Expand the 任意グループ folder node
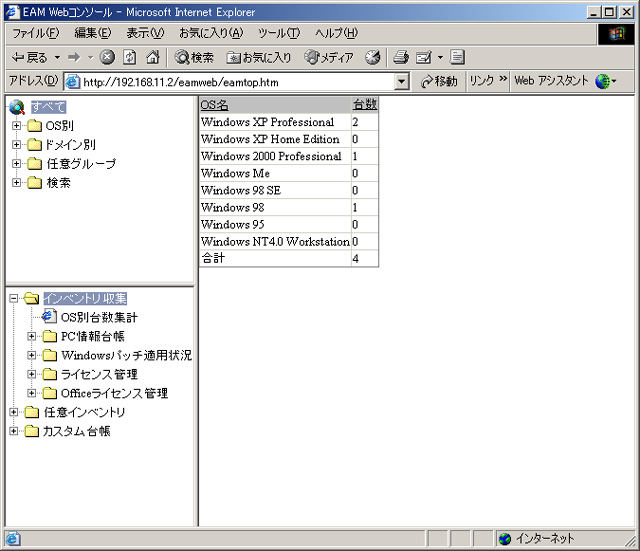Image resolution: width=640 pixels, height=551 pixels. click(16, 164)
